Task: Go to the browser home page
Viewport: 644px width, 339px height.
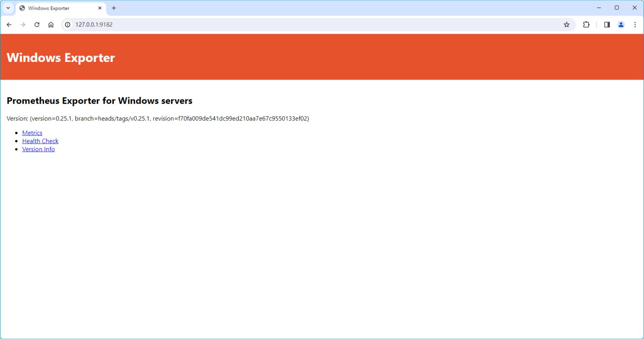Action: (51, 25)
